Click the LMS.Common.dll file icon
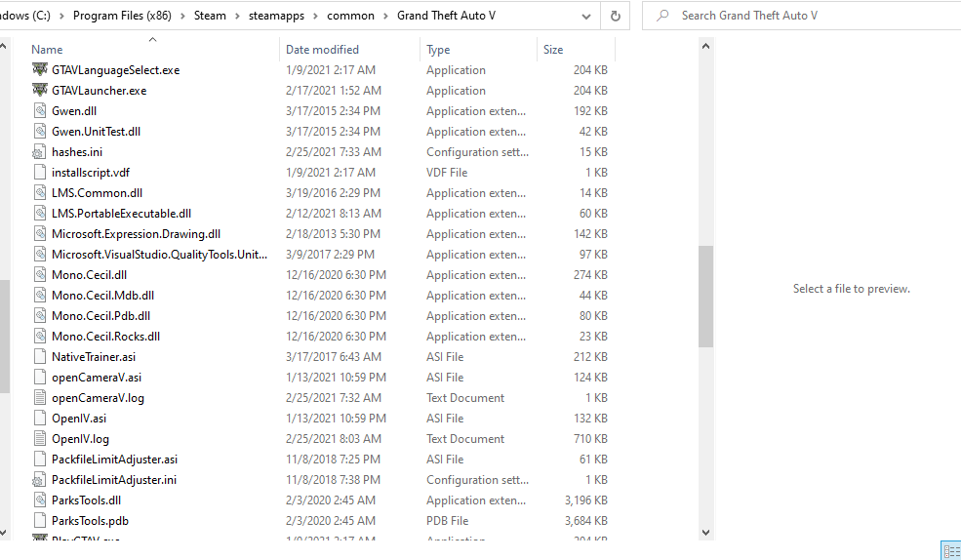961x560 pixels. [40, 193]
